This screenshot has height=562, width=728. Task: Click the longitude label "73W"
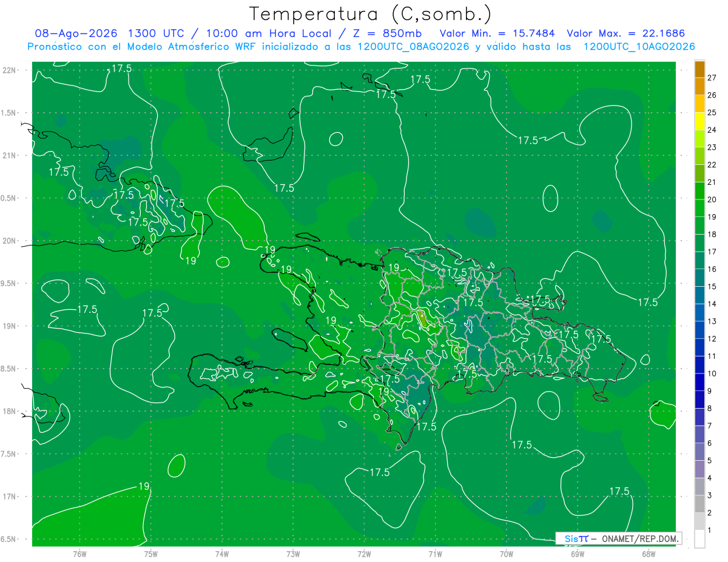[x=293, y=554]
